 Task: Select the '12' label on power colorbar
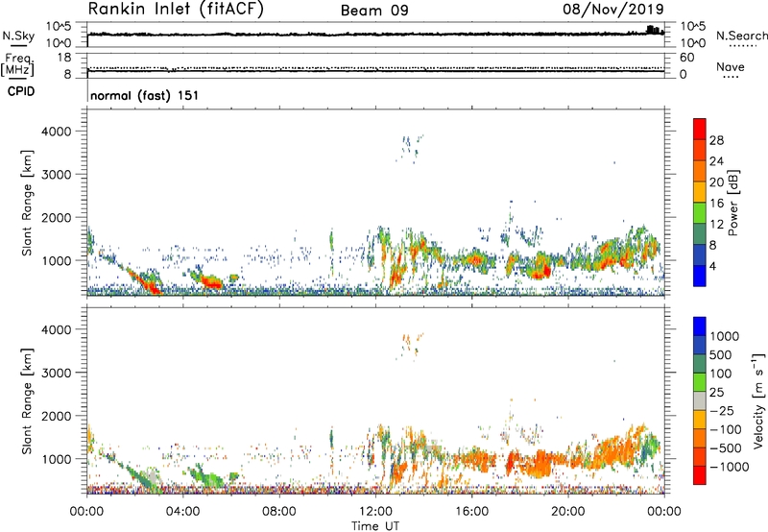click(x=716, y=225)
